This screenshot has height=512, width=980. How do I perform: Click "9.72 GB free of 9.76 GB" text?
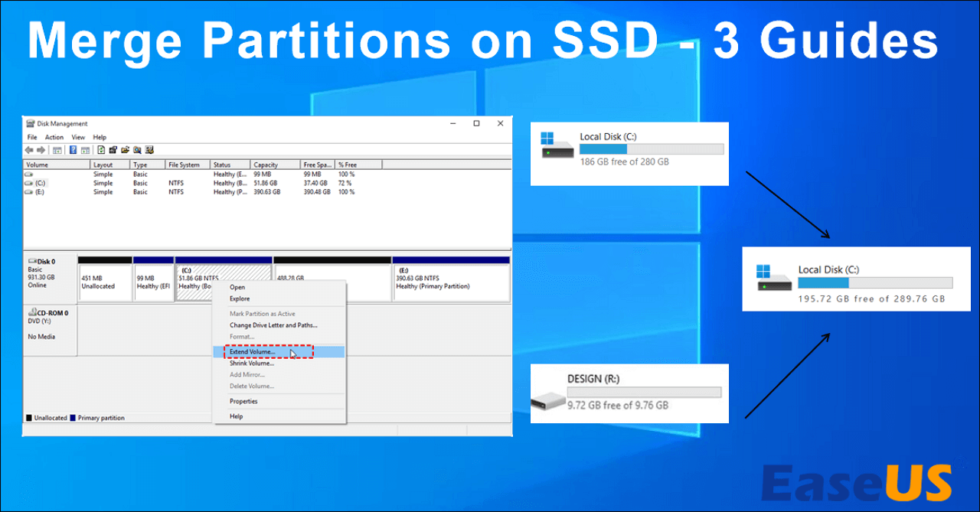(617, 405)
